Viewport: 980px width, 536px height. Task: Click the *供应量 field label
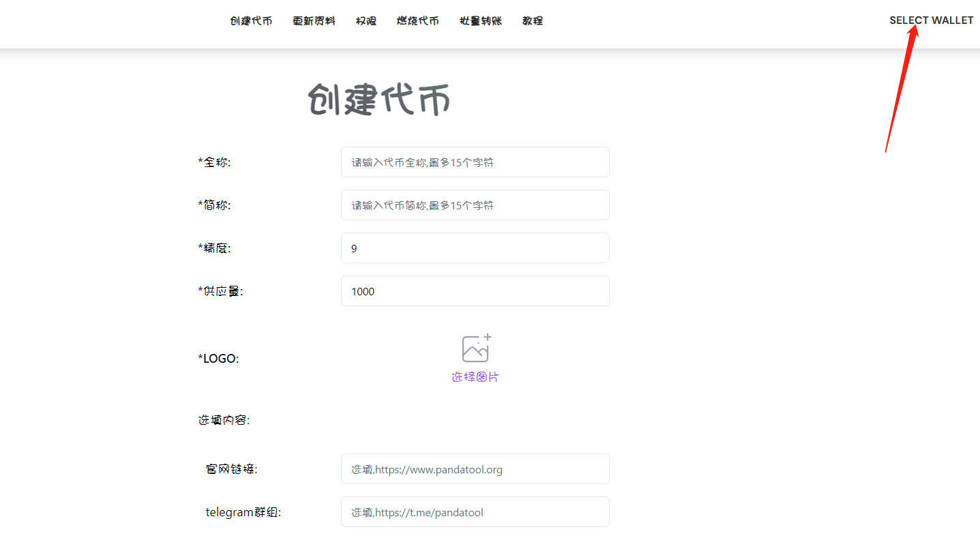(x=220, y=291)
